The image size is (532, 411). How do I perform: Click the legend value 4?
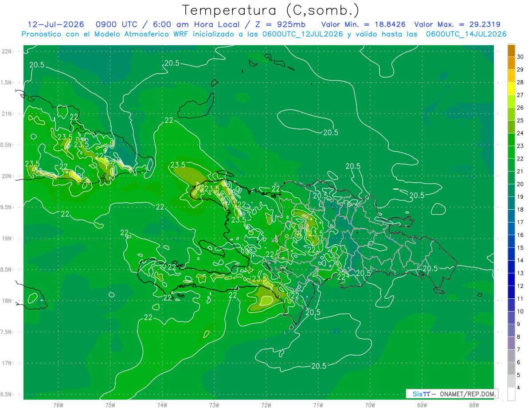519,388
